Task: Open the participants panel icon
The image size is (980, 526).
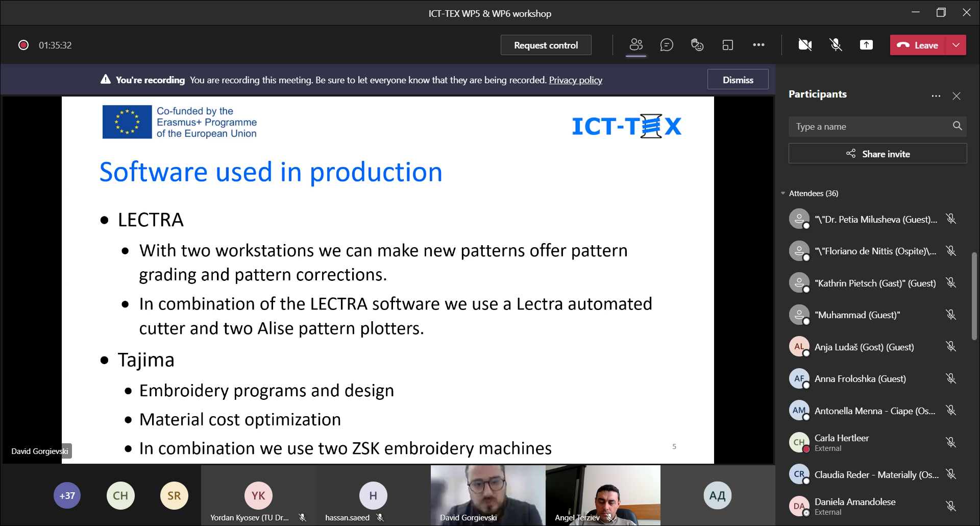Action: 636,45
